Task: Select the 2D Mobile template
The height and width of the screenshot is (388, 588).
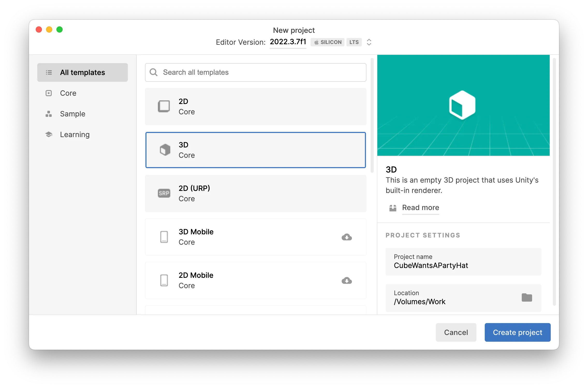Action: (255, 280)
